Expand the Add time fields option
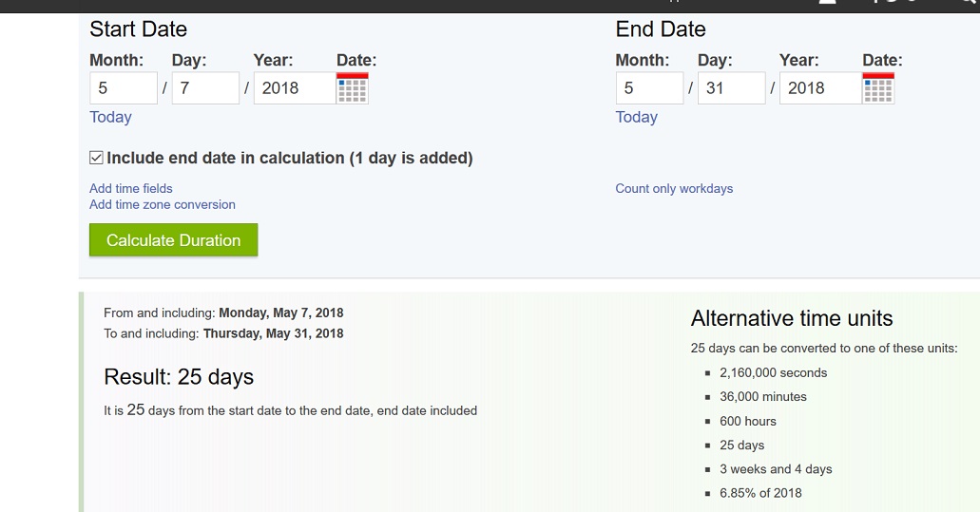Image resolution: width=980 pixels, height=512 pixels. [x=130, y=189]
